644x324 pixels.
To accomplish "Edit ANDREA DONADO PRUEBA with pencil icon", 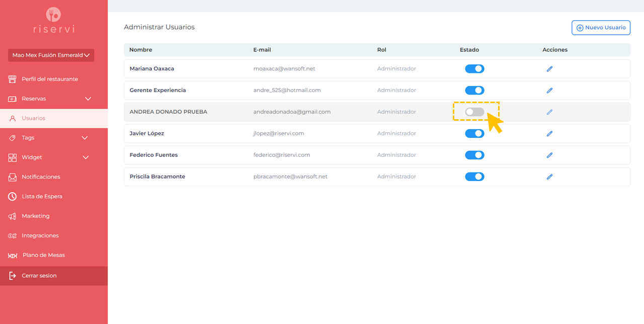I will (x=549, y=112).
